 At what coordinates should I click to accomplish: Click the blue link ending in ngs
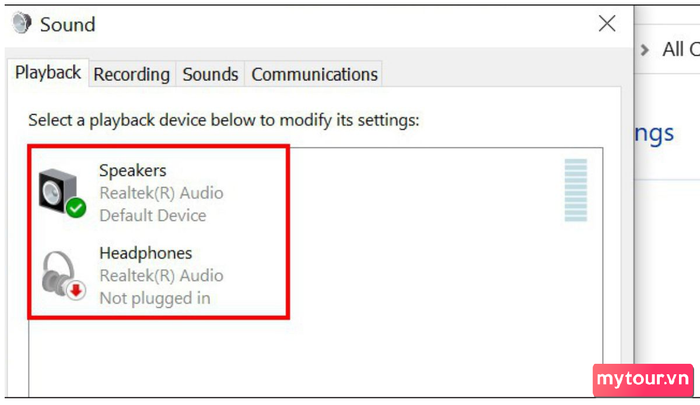(x=654, y=134)
